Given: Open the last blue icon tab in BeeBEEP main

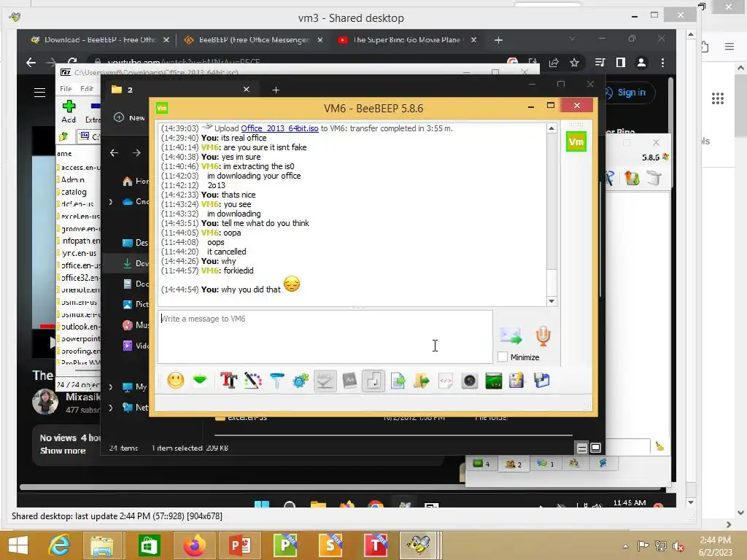Looking at the screenshot, I should pyautogui.click(x=603, y=463).
